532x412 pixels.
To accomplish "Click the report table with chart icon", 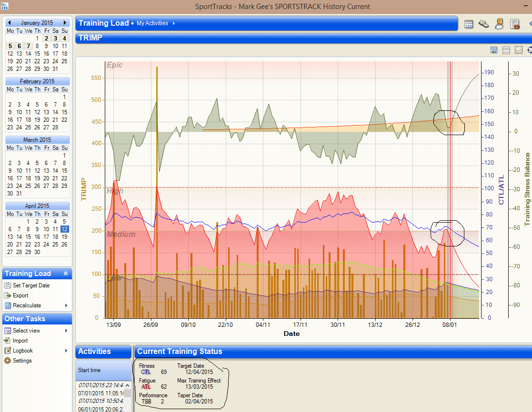I will 514,24.
